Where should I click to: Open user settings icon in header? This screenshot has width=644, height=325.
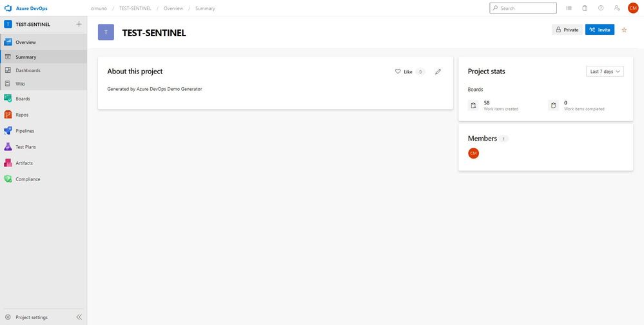(617, 8)
